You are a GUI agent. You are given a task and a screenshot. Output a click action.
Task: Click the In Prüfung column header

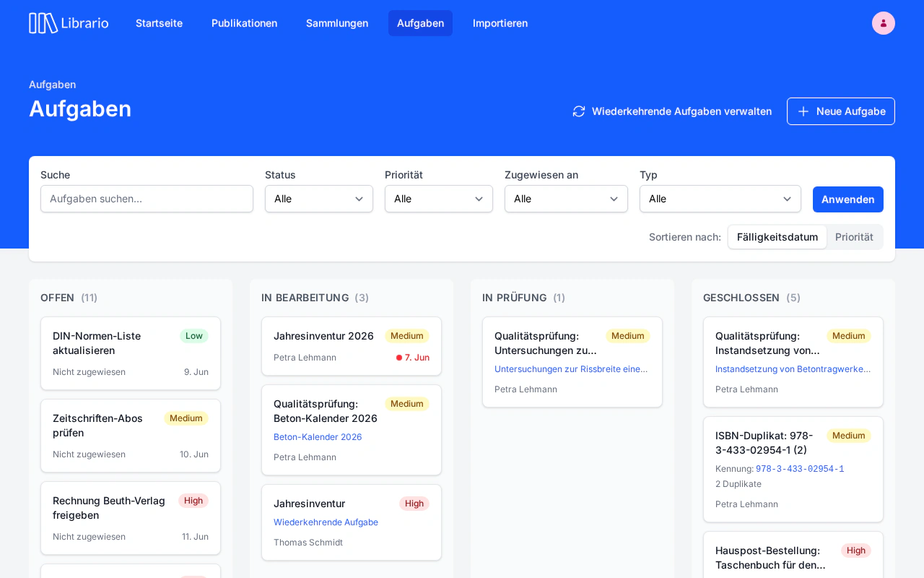click(523, 298)
